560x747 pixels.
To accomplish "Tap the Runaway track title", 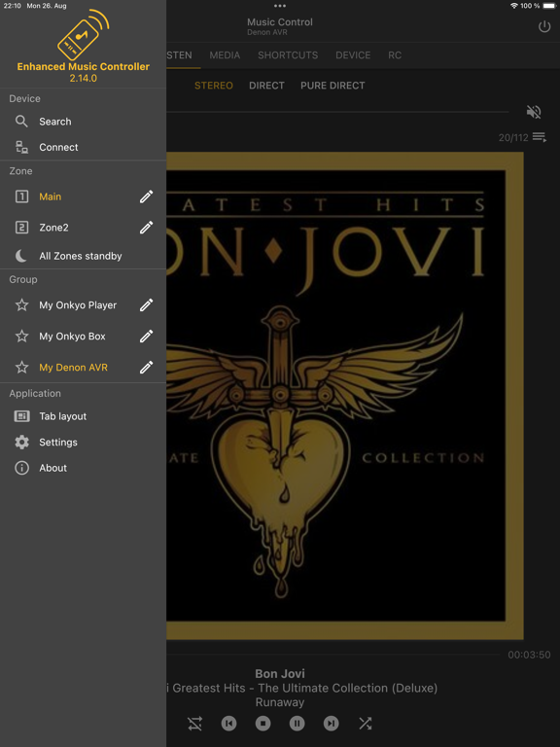I will (x=280, y=702).
